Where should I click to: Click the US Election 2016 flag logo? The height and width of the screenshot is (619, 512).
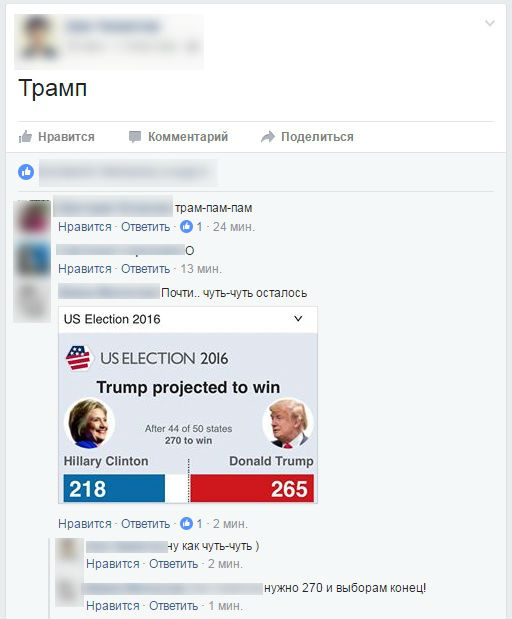click(78, 358)
